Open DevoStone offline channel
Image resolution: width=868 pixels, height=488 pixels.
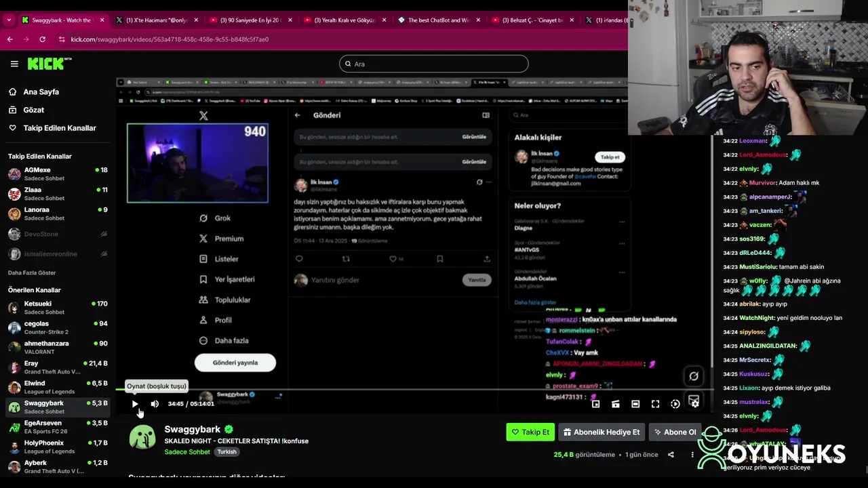tap(58, 234)
